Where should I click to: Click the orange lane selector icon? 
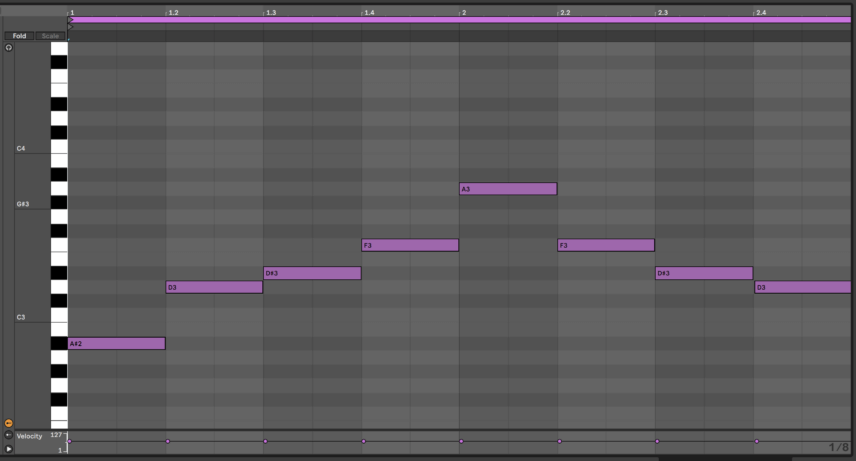pyautogui.click(x=8, y=423)
